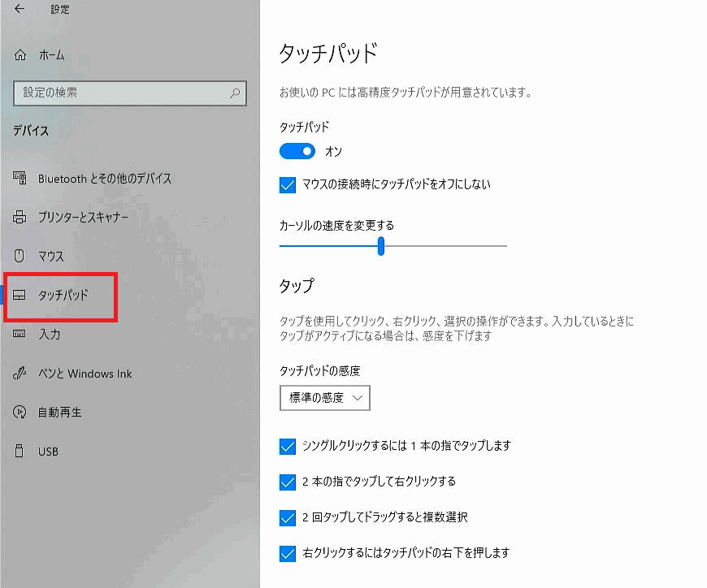The image size is (707, 588).
Task: Click the touchpad icon in sidebar
Action: pos(19,295)
